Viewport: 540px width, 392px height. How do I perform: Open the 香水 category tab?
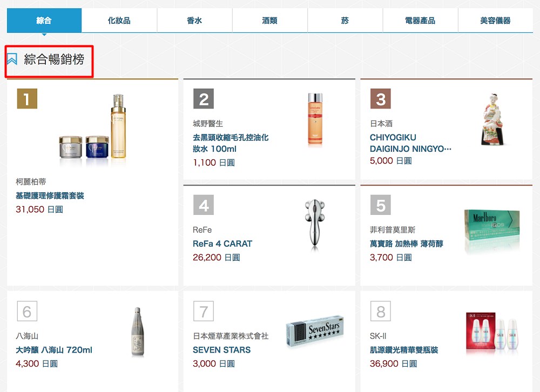[194, 21]
